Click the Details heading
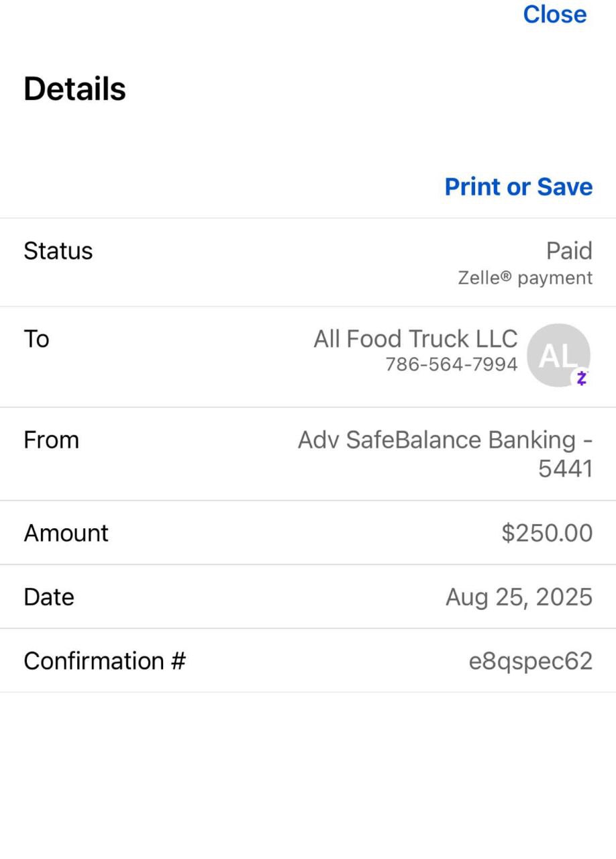 (x=74, y=89)
